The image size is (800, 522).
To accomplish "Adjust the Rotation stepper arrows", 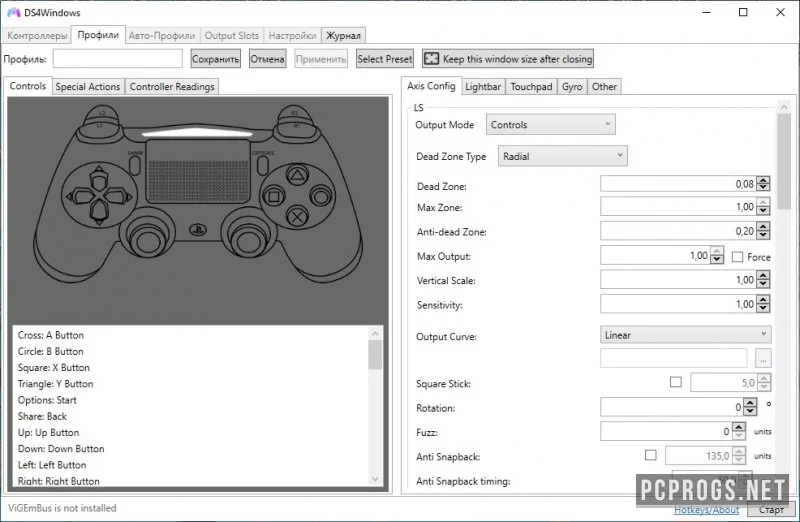I will [x=750, y=407].
